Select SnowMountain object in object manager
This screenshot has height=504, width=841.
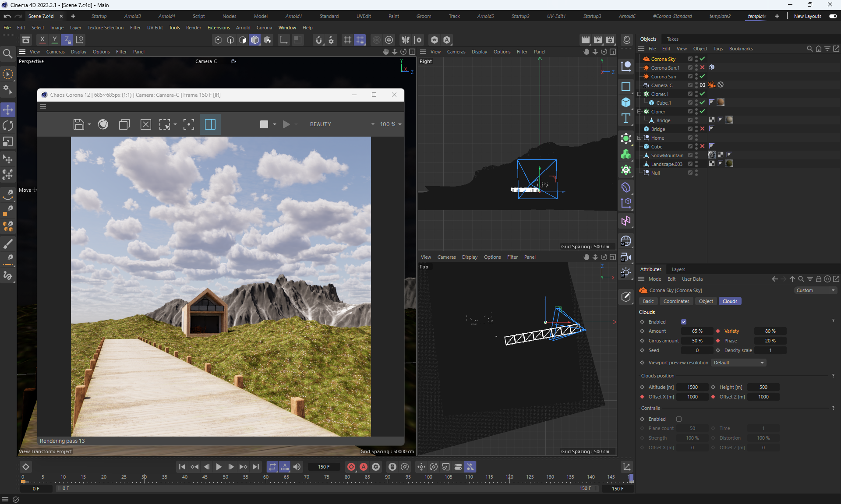667,155
